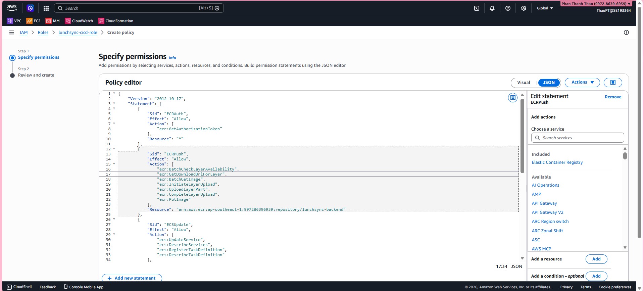Focus the Search services field
644x291 pixels.
(x=578, y=138)
